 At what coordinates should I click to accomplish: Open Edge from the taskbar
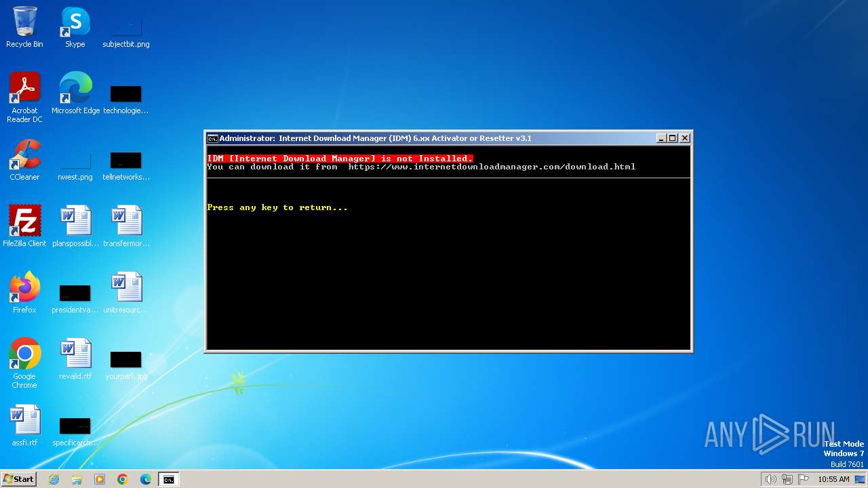pos(146,479)
